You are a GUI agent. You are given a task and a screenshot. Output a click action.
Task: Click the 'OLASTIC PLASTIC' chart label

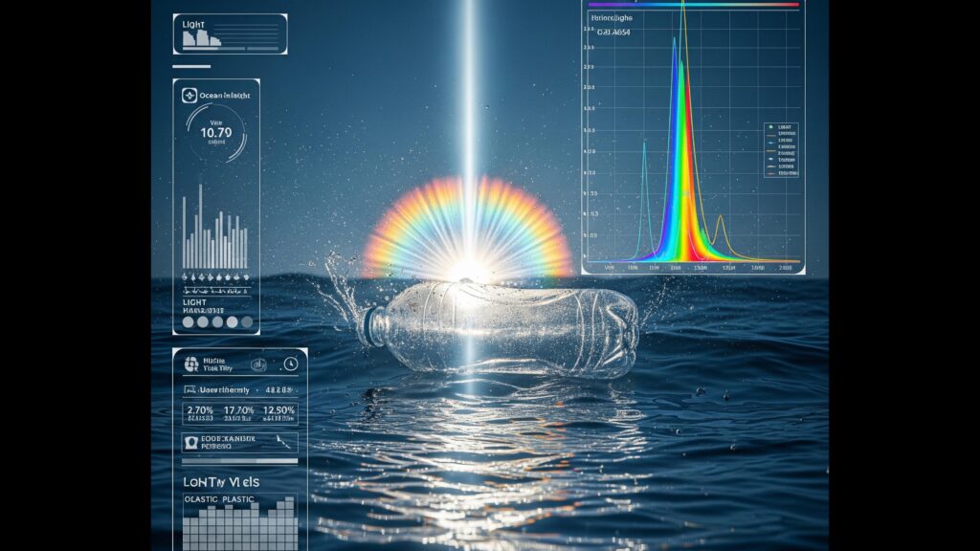[x=219, y=499]
